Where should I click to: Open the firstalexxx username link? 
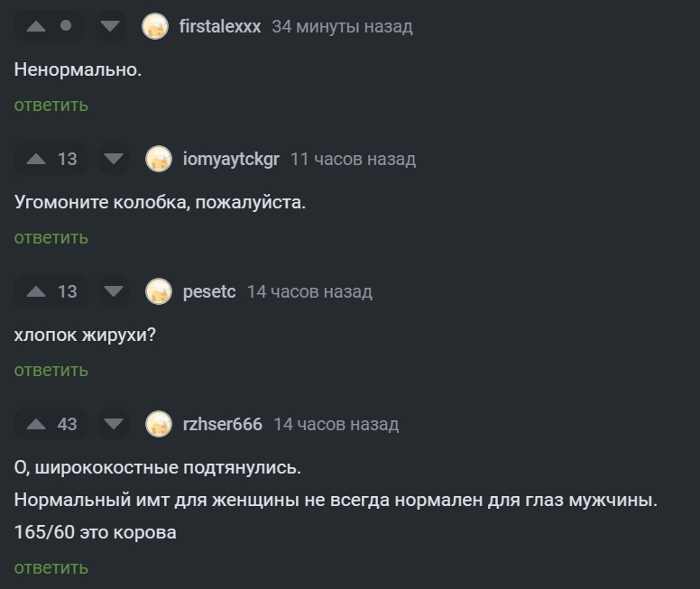click(220, 27)
